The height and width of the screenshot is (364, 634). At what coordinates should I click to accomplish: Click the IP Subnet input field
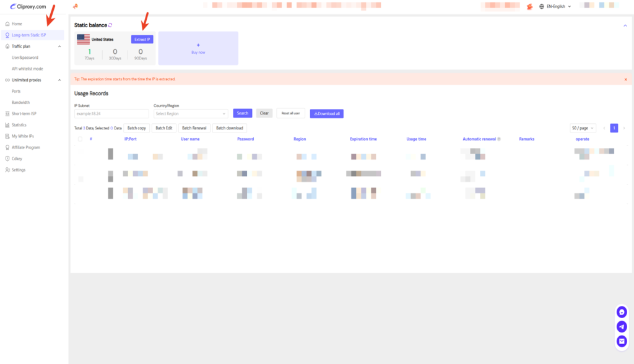[111, 113]
